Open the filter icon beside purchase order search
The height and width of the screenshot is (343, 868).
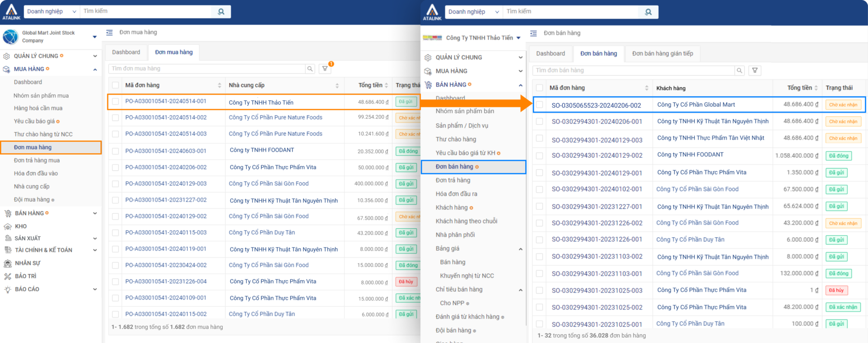[325, 69]
